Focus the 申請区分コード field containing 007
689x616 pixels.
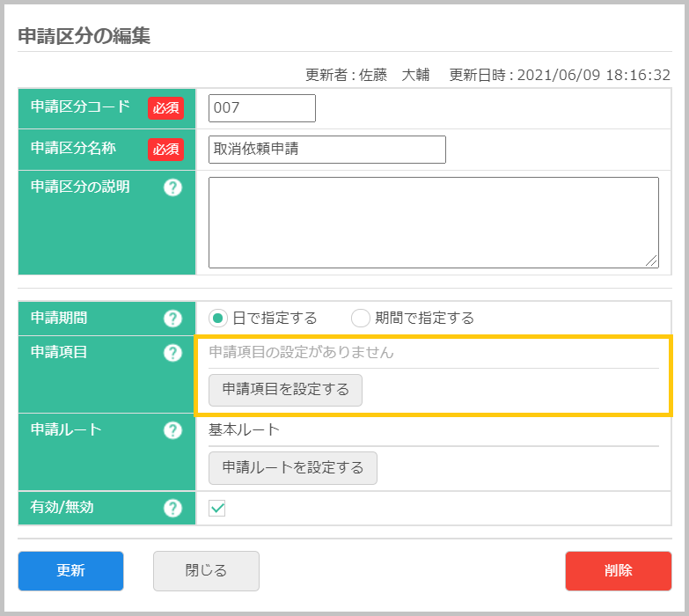(262, 108)
